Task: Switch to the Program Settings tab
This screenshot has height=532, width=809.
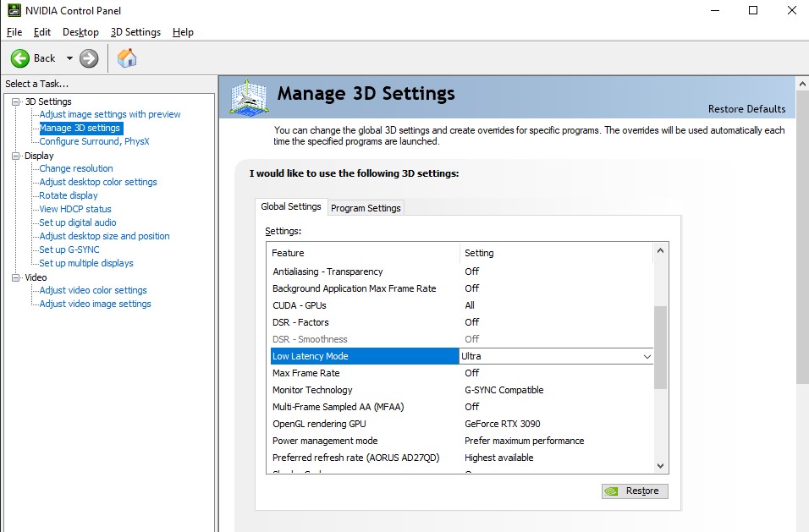Action: point(366,208)
